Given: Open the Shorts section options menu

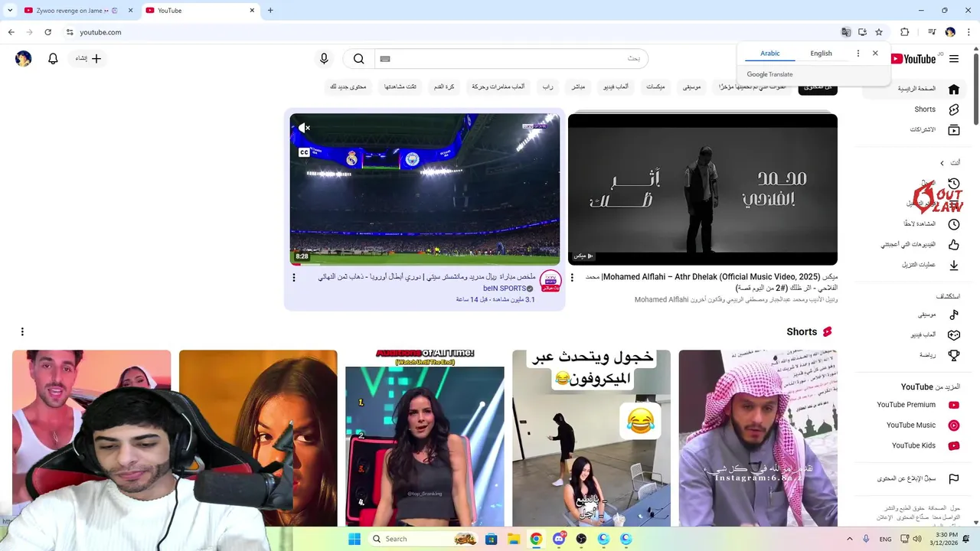Looking at the screenshot, I should pos(22,331).
